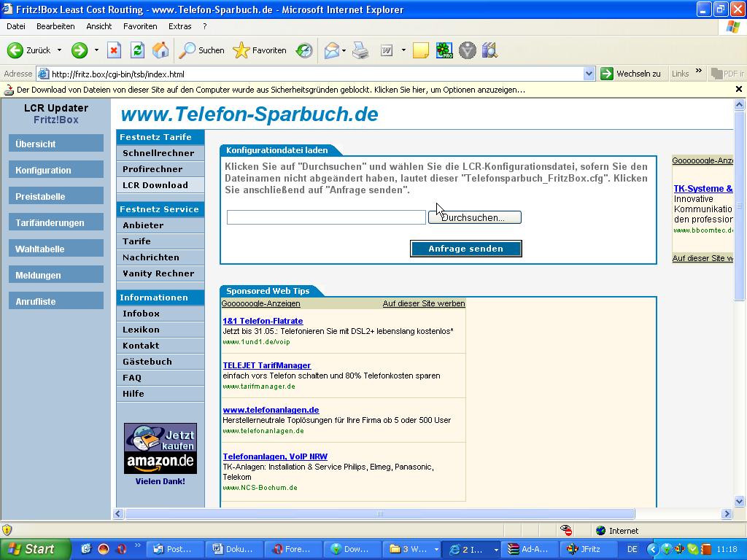Image resolution: width=747 pixels, height=560 pixels.
Task: Refresh the page with the green arrows icon
Action: (x=137, y=50)
